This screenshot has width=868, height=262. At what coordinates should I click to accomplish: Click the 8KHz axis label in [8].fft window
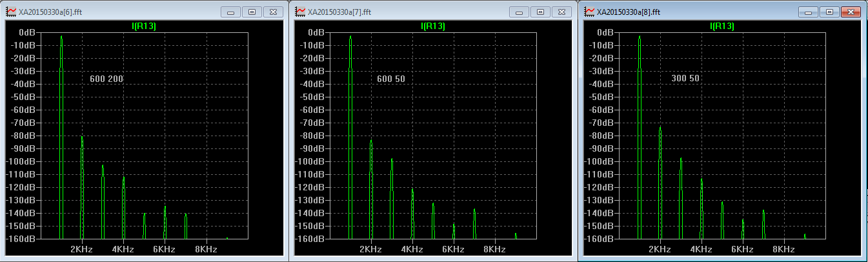tap(783, 249)
